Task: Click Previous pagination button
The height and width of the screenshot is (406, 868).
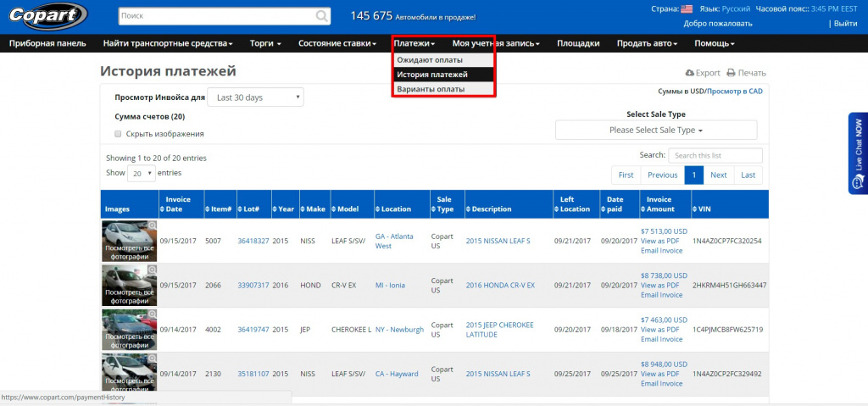Action: pos(663,175)
